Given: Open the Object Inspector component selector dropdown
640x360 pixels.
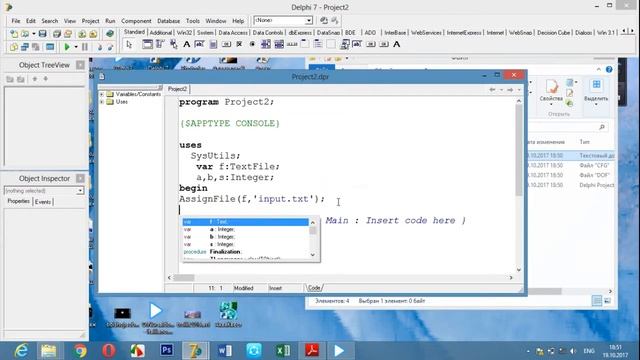Looking at the screenshot, I should click(x=80, y=191).
